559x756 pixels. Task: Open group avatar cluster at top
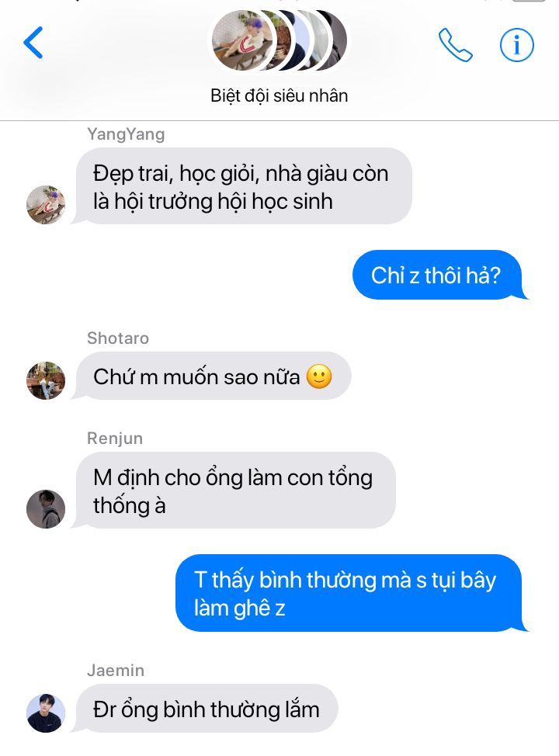(279, 40)
